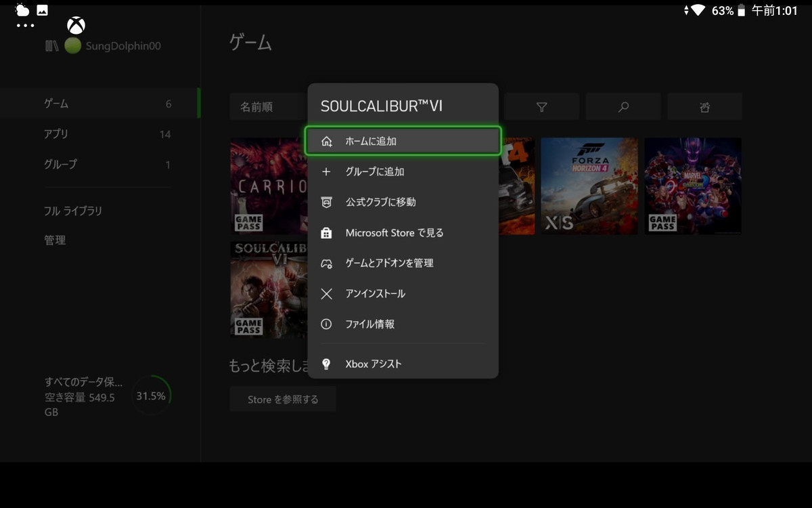Click the Xbox logo icon

pyautogui.click(x=76, y=26)
